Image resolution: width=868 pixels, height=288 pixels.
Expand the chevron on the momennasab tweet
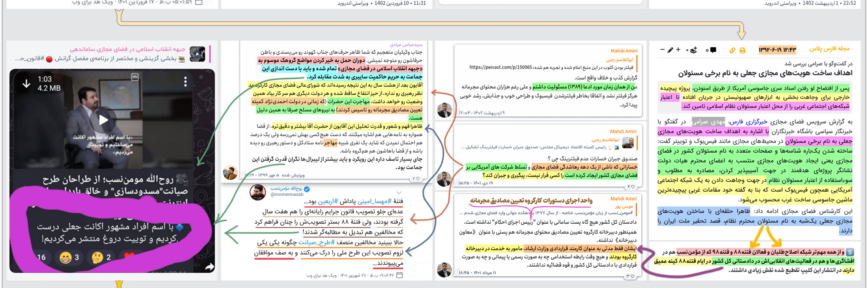point(399,193)
